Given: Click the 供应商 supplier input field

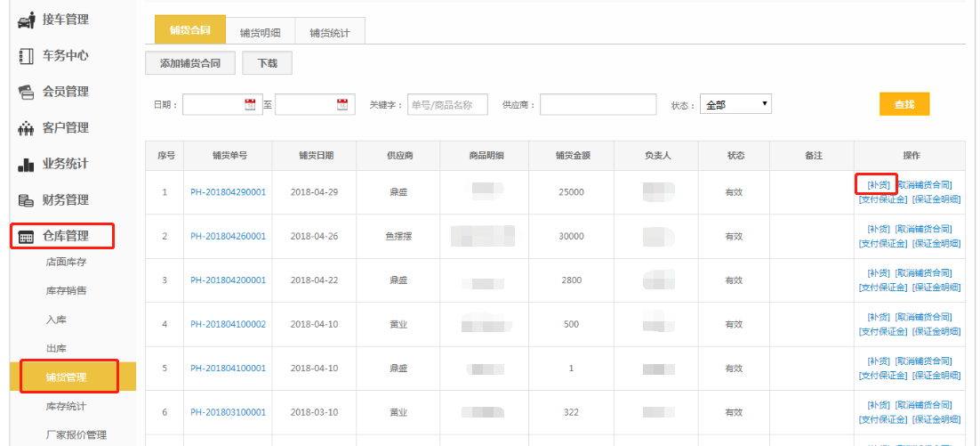Looking at the screenshot, I should [598, 104].
